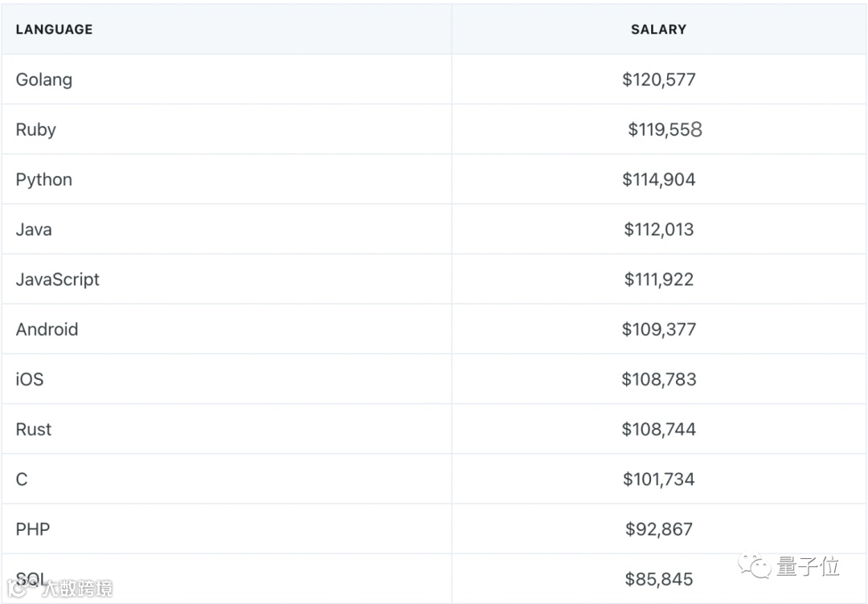Select the Ruby language cell
Viewport: 868px width, 604px height.
pos(36,129)
